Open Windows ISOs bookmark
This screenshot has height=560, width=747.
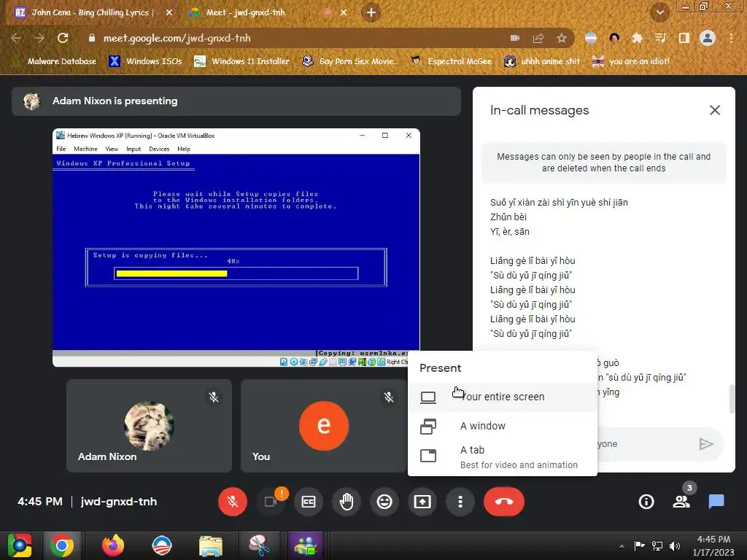tap(146, 61)
